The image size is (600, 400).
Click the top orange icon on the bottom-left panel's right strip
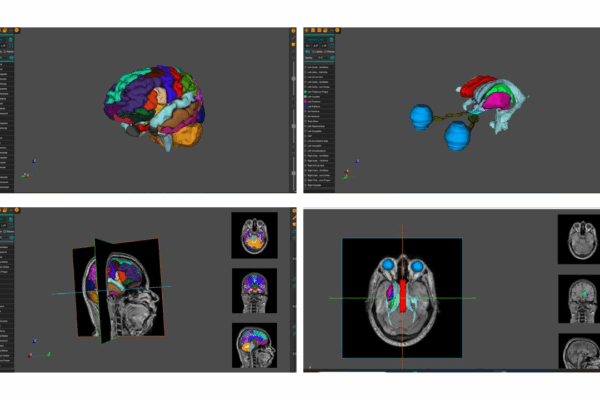coord(294,211)
